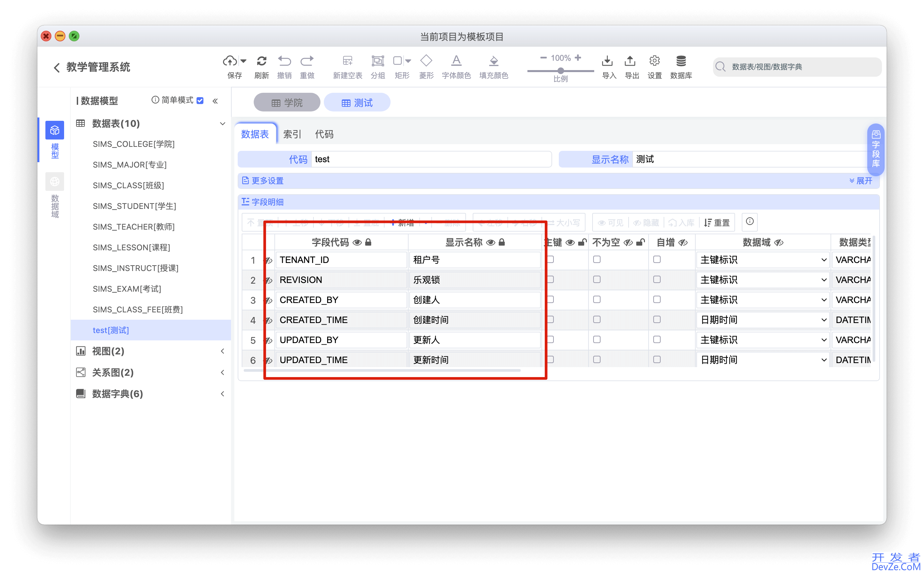
Task: Open the fill color (填充颜色) tool
Action: click(x=493, y=61)
